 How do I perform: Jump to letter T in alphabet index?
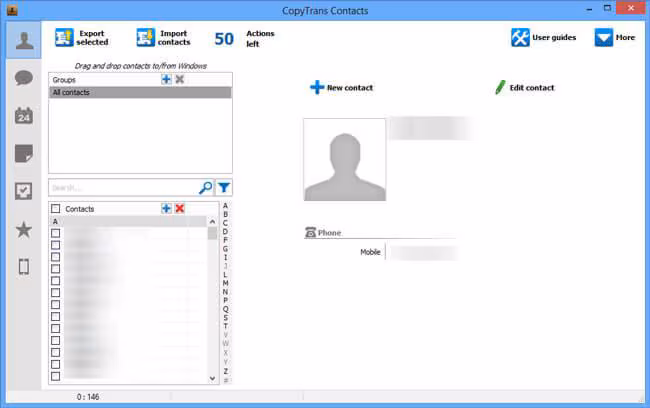tap(226, 326)
